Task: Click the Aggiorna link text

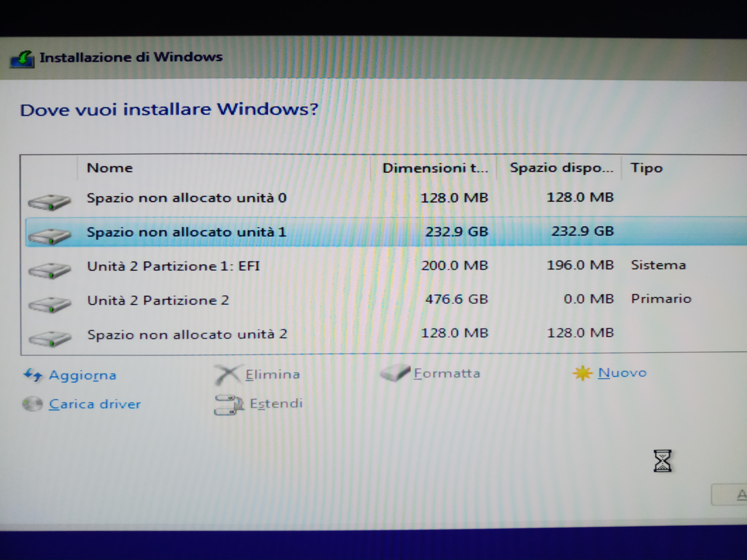Action: [83, 375]
